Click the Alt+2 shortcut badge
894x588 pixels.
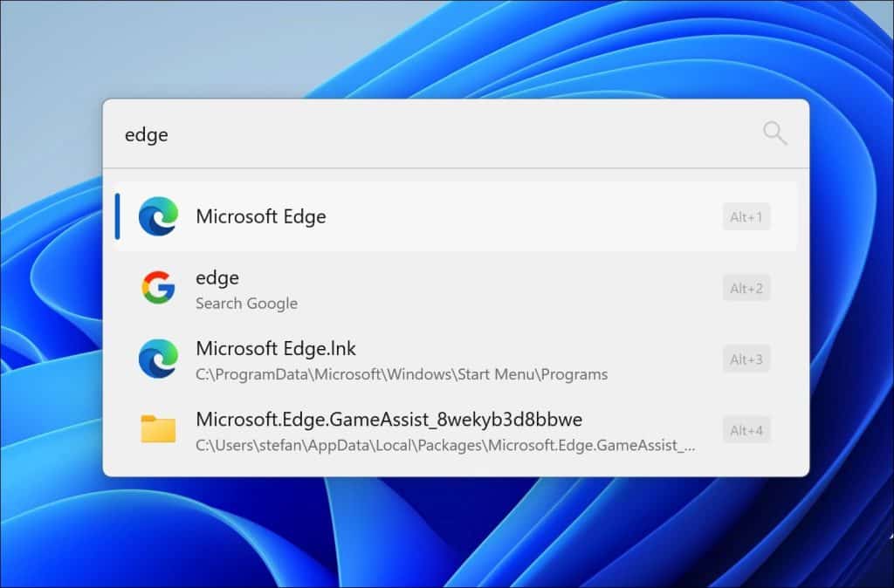pyautogui.click(x=746, y=288)
